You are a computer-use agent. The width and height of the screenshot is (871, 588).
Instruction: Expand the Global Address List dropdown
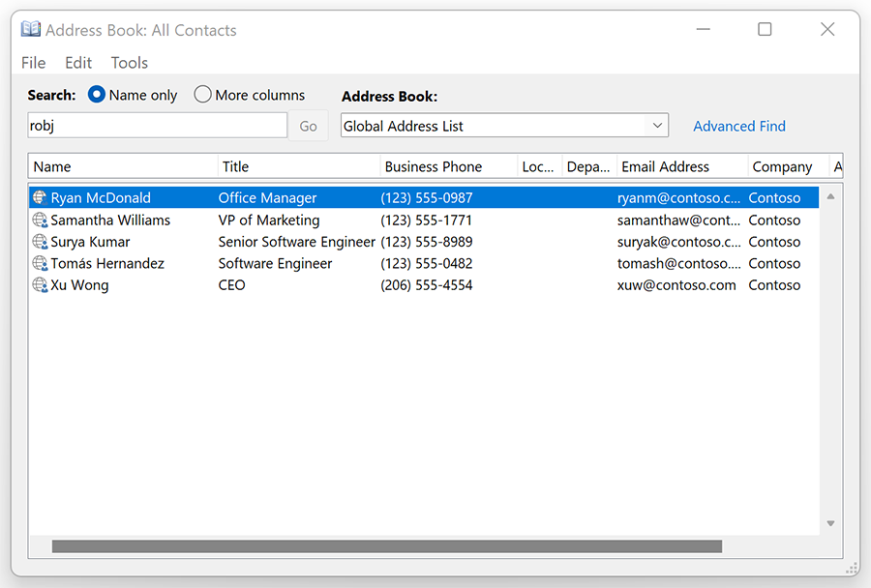657,126
